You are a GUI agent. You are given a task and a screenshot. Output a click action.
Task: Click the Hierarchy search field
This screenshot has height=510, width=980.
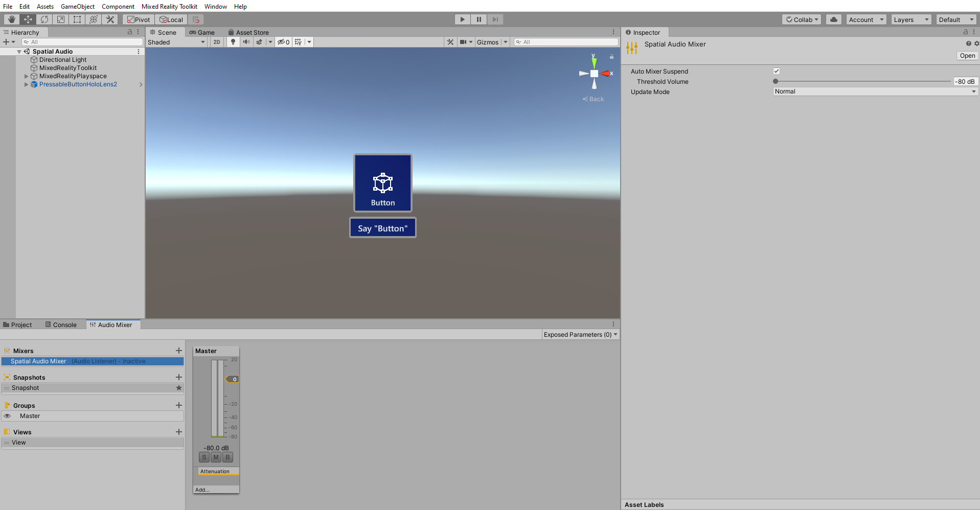[x=82, y=41]
